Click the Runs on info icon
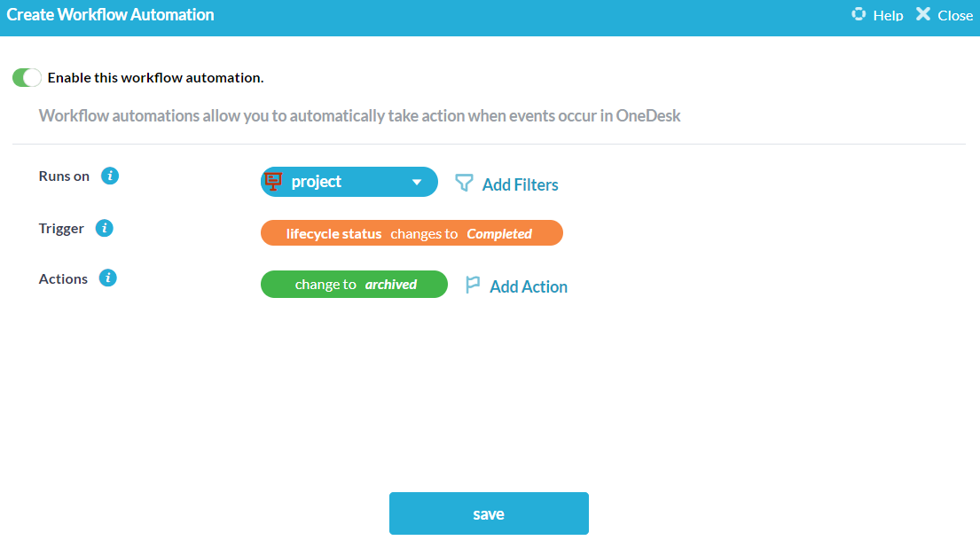Screen dimensions: 980x556 pos(110,176)
